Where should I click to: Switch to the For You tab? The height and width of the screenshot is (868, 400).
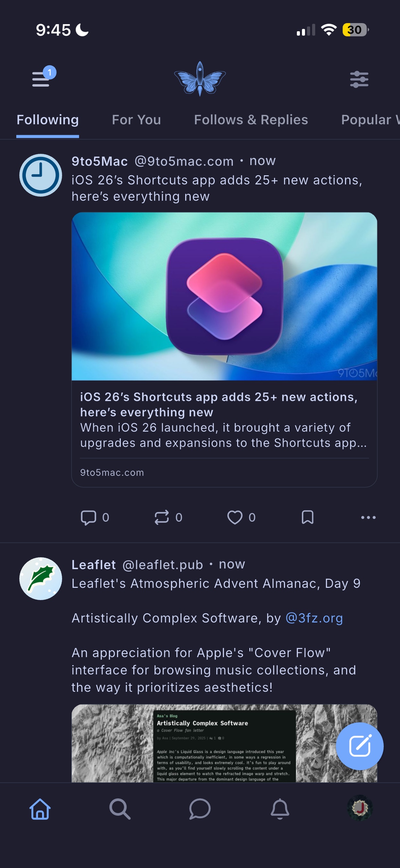[136, 120]
